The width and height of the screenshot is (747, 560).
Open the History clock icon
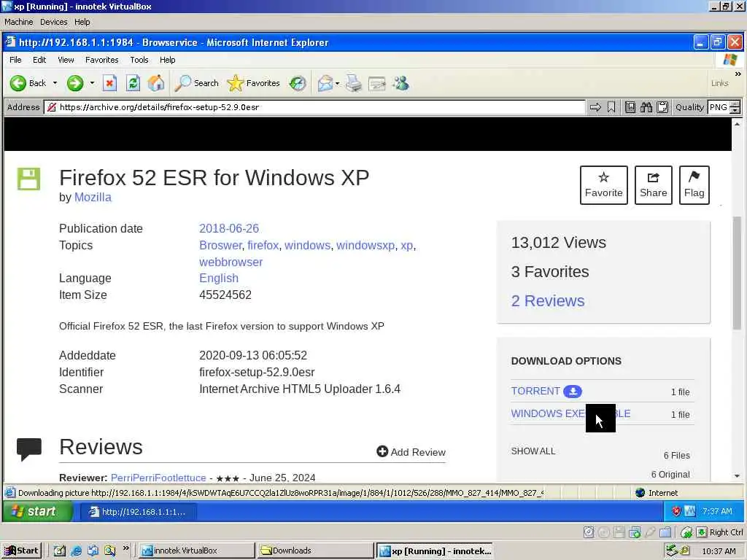[298, 83]
